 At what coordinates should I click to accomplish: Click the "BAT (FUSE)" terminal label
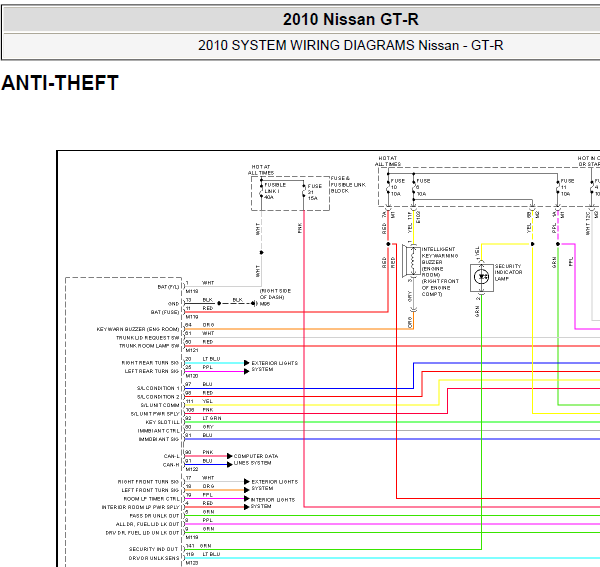click(165, 312)
